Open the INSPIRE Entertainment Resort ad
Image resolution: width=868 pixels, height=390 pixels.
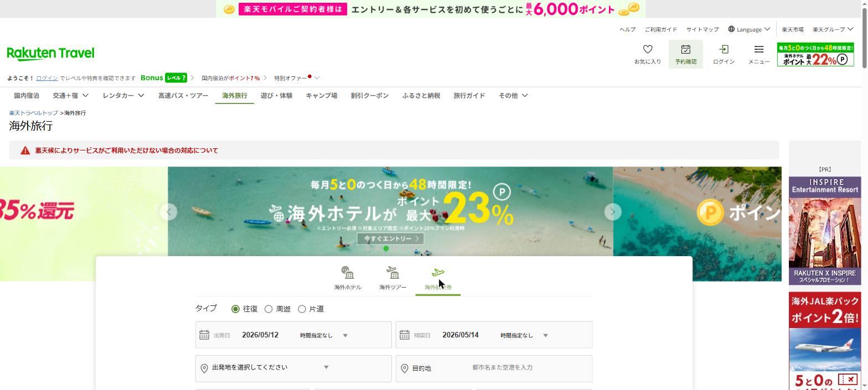pyautogui.click(x=825, y=231)
